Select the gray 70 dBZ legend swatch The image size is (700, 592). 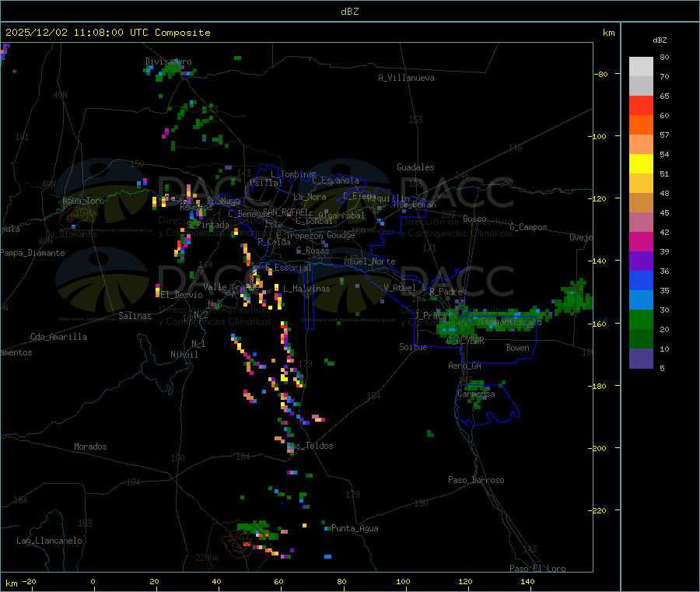pyautogui.click(x=641, y=86)
